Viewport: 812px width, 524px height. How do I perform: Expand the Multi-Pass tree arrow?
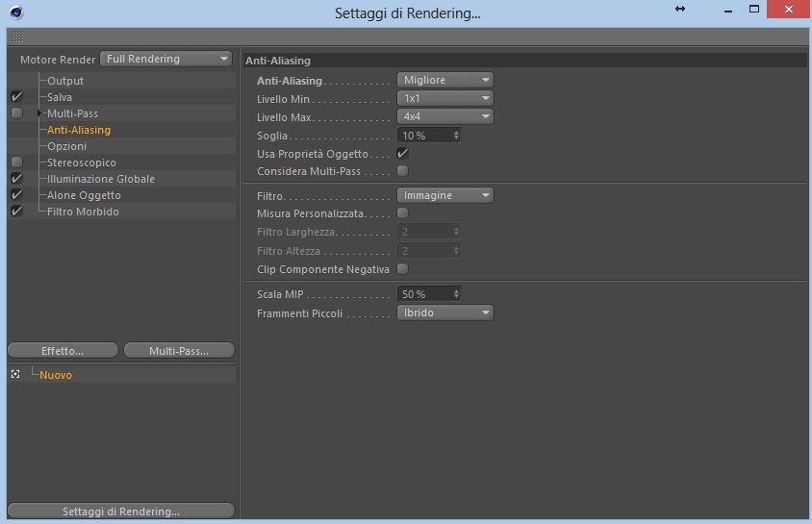click(38, 113)
